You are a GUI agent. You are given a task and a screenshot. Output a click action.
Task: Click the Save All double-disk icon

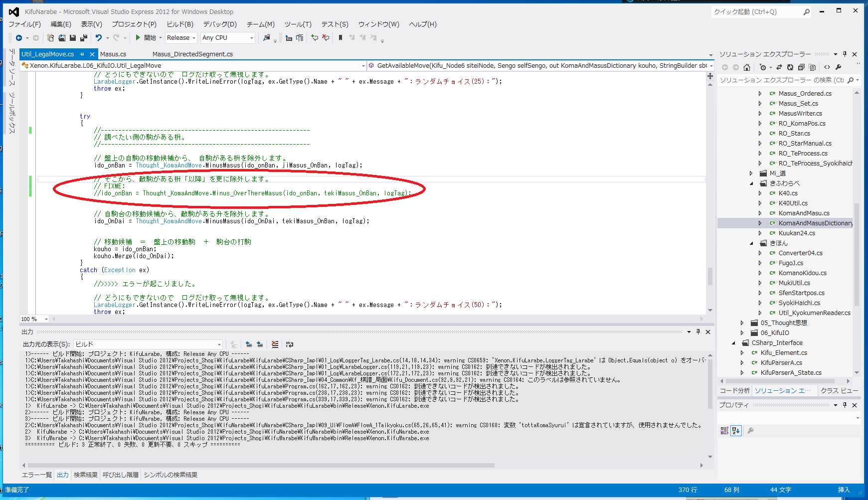(84, 38)
